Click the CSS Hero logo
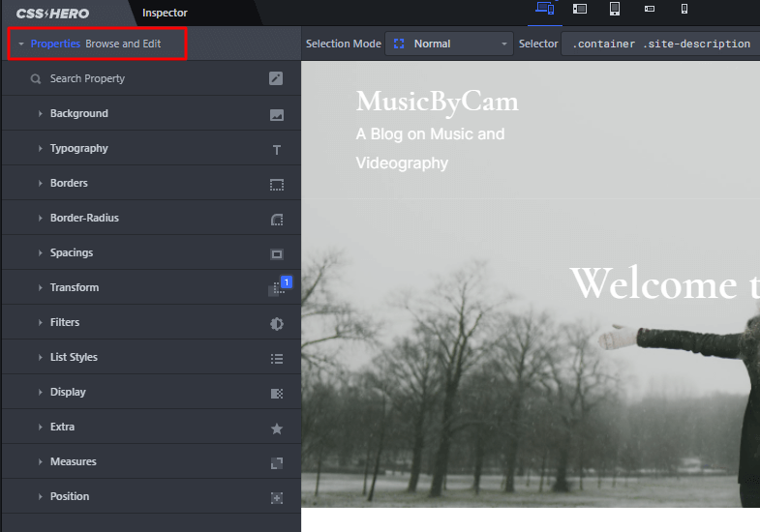The width and height of the screenshot is (760, 532). [x=52, y=14]
